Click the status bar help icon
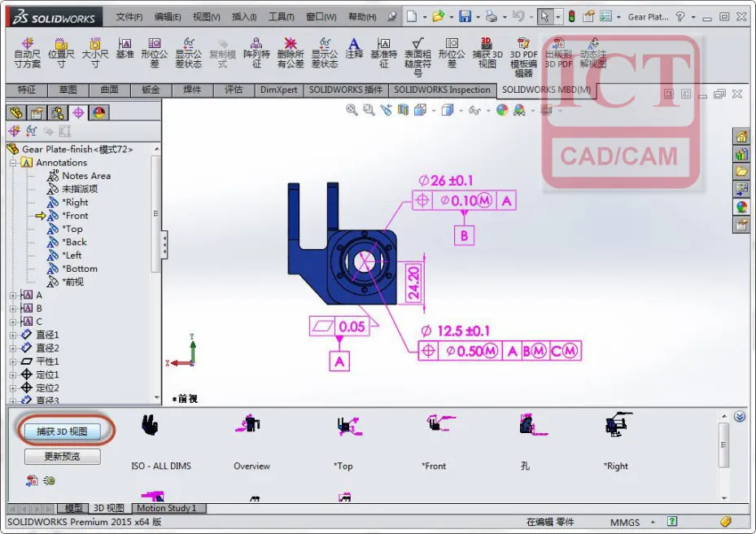Viewport: 756px width, 534px height. 672,522
